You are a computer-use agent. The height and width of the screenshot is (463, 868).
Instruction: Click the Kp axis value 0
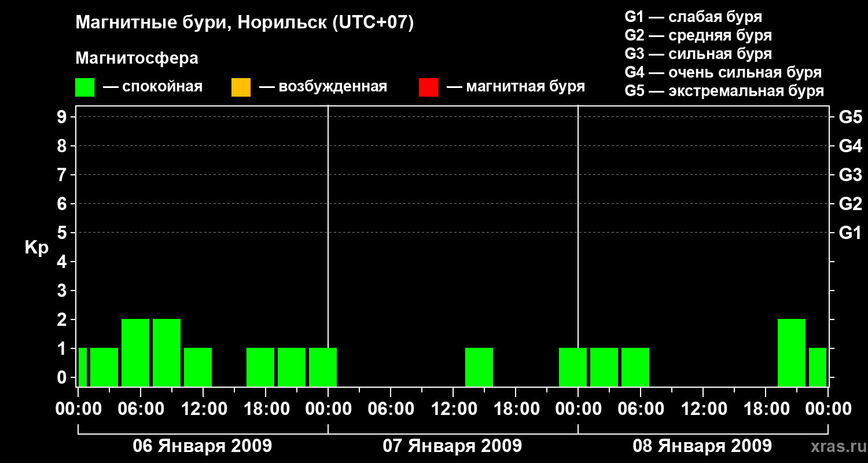point(63,377)
